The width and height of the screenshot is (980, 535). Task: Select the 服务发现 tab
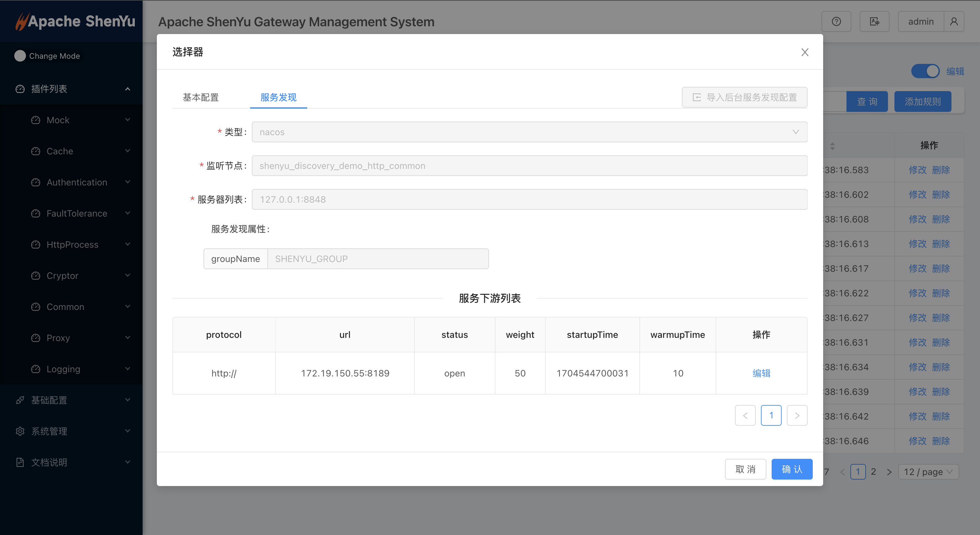coord(278,97)
